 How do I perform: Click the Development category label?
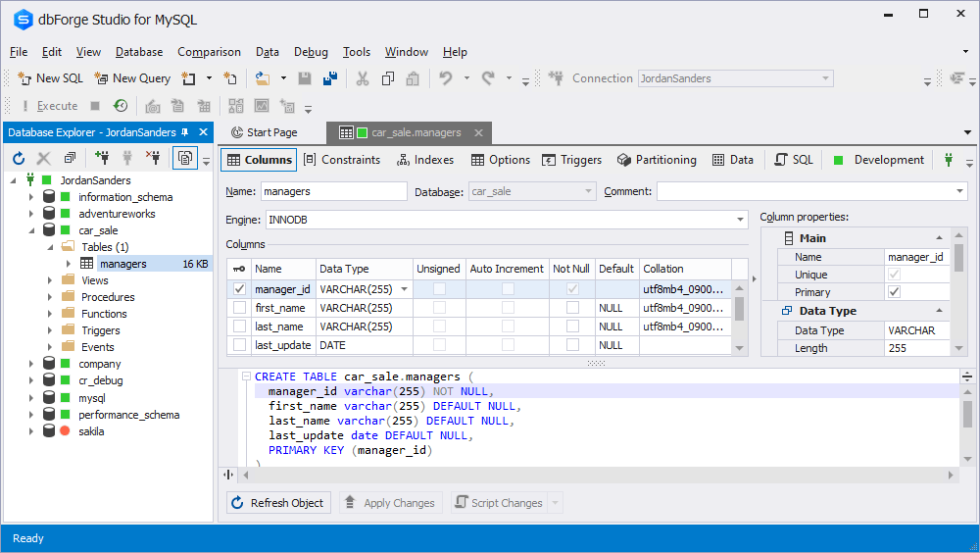[889, 160]
